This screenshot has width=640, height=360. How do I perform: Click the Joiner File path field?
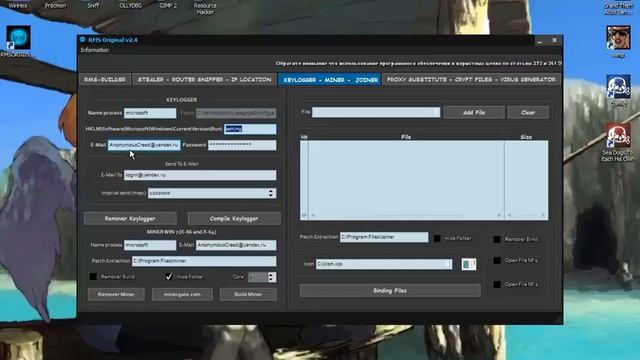click(376, 112)
